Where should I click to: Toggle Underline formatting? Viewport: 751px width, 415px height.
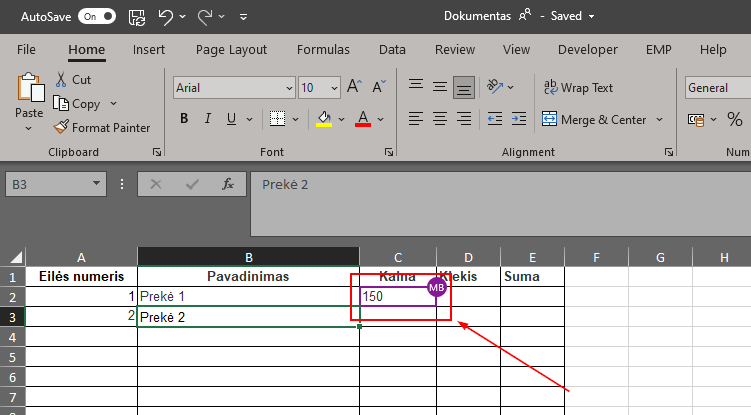point(231,118)
